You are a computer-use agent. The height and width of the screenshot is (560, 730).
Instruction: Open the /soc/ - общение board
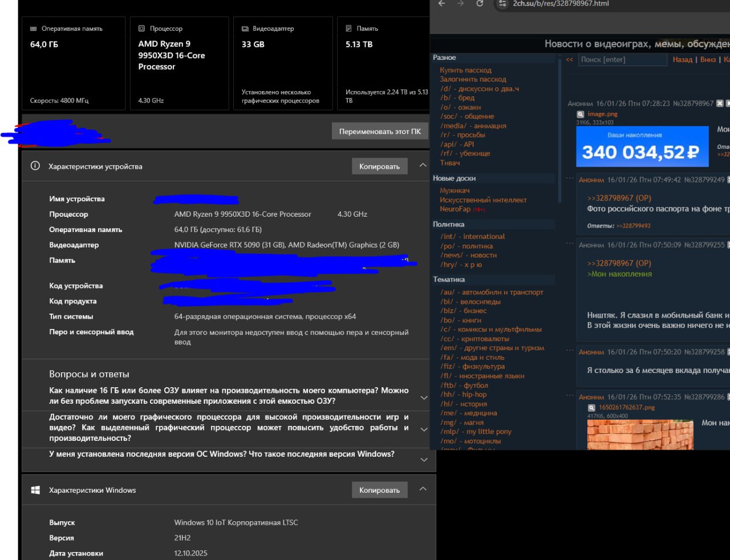point(467,116)
